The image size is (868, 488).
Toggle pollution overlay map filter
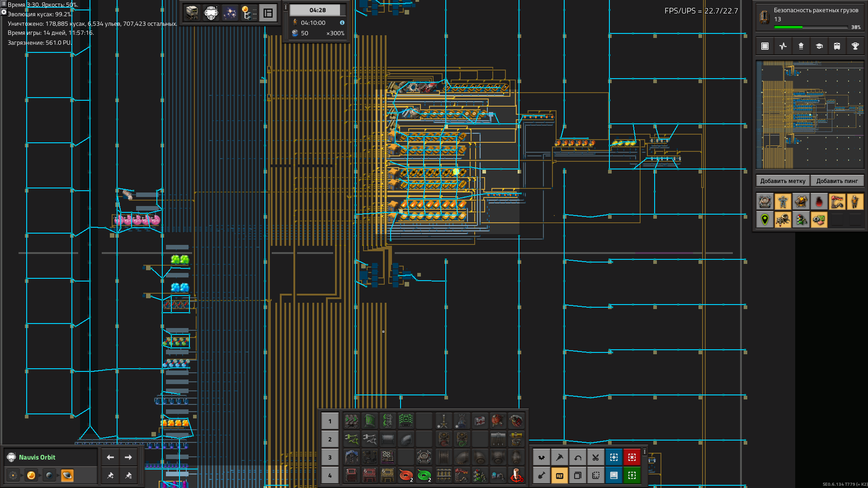click(819, 202)
